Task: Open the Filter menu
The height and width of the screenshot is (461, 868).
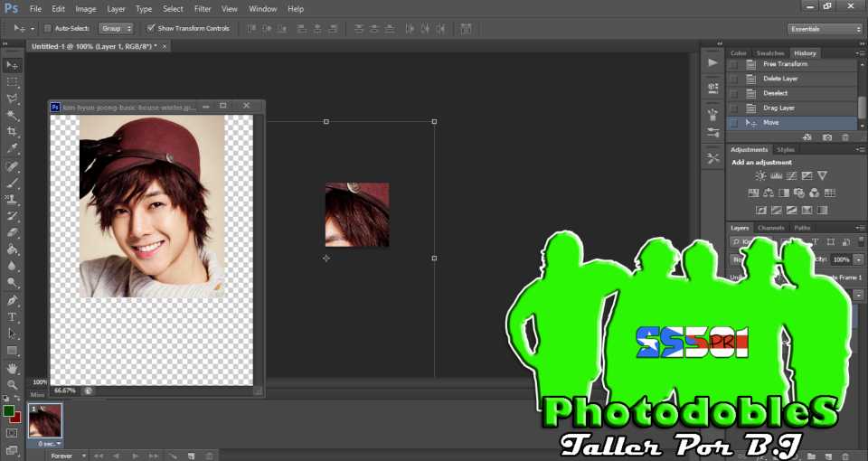Action: point(203,9)
